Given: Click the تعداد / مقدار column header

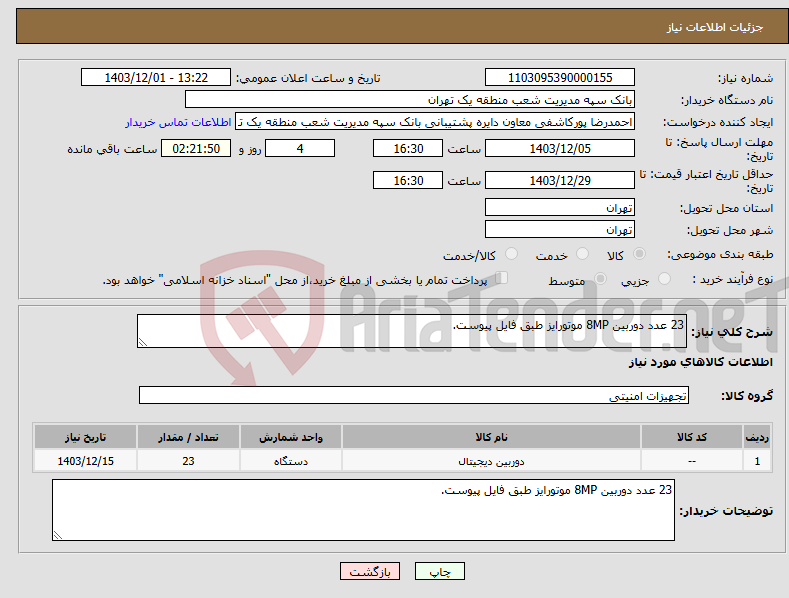Looking at the screenshot, I should pyautogui.click(x=188, y=437).
